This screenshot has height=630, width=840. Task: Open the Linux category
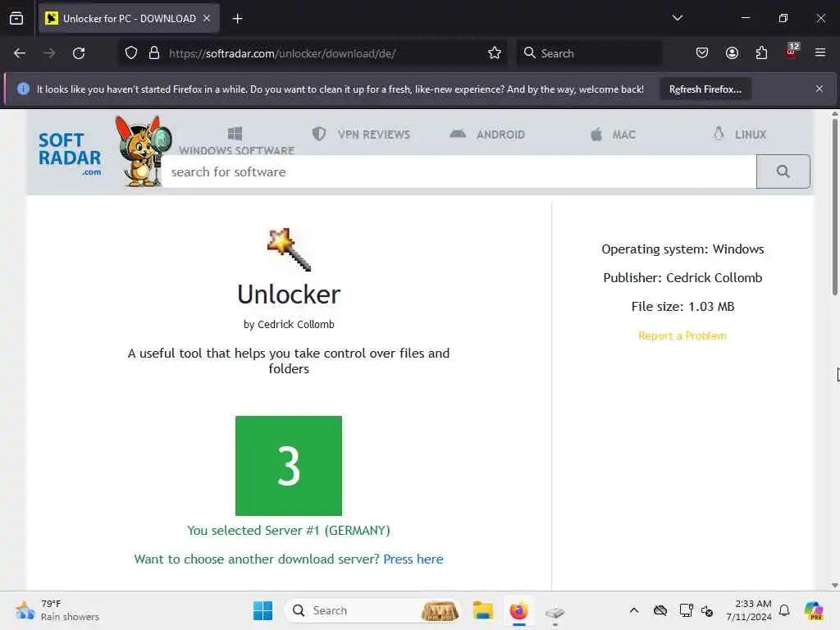(x=740, y=134)
